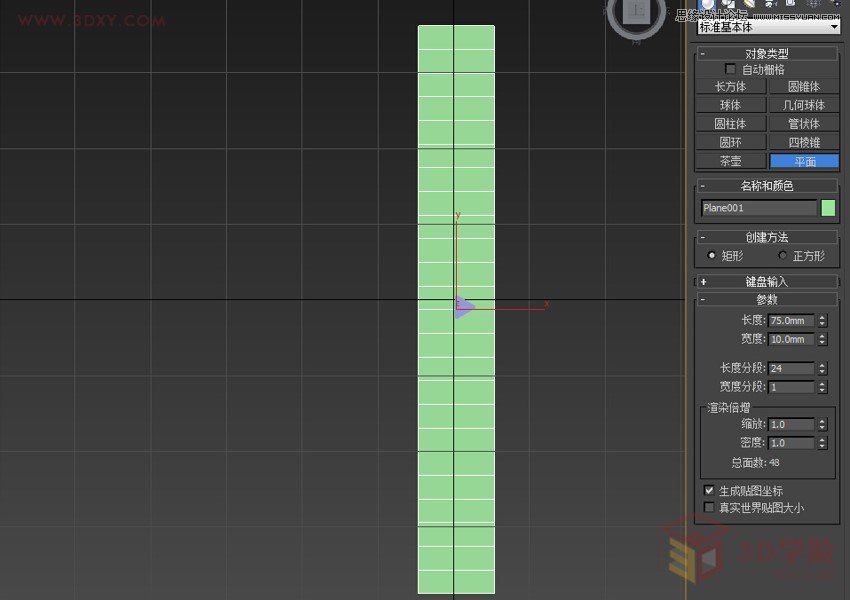This screenshot has width=850, height=600.
Task: Switch to the Shapes category icon
Action: tap(728, 4)
